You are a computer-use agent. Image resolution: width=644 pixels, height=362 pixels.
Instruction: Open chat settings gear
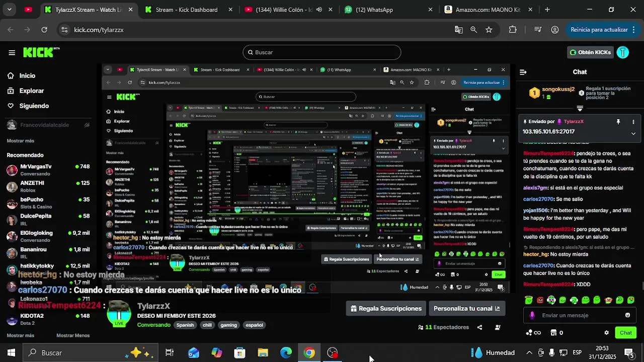[x=606, y=332]
